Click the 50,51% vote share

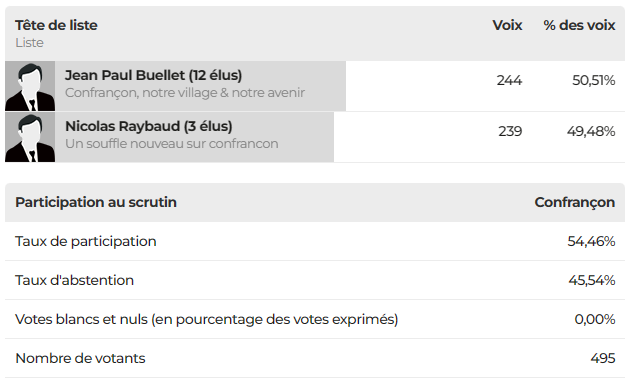[593, 80]
